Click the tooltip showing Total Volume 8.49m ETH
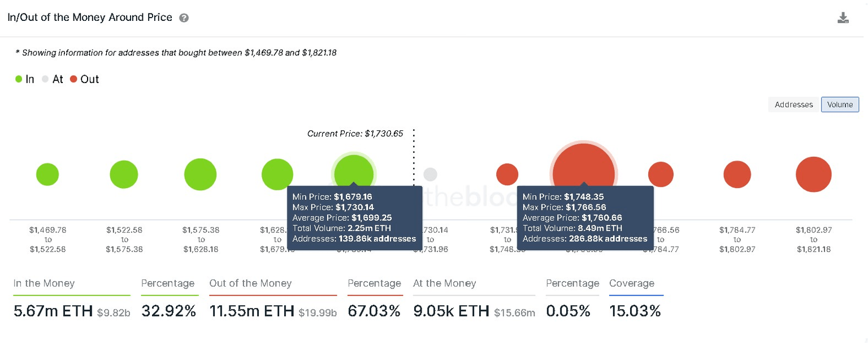Screen dimensions: 868x346 (585, 217)
